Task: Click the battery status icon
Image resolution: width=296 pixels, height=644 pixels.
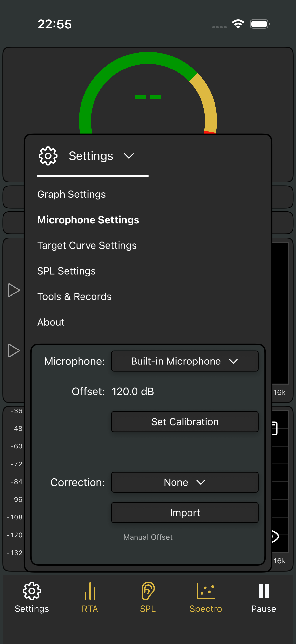Action: tap(260, 24)
